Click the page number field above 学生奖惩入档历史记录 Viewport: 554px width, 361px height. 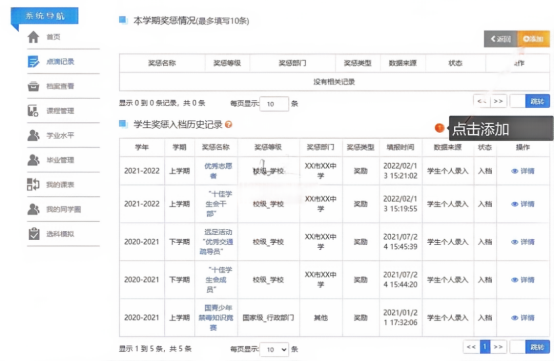point(518,101)
